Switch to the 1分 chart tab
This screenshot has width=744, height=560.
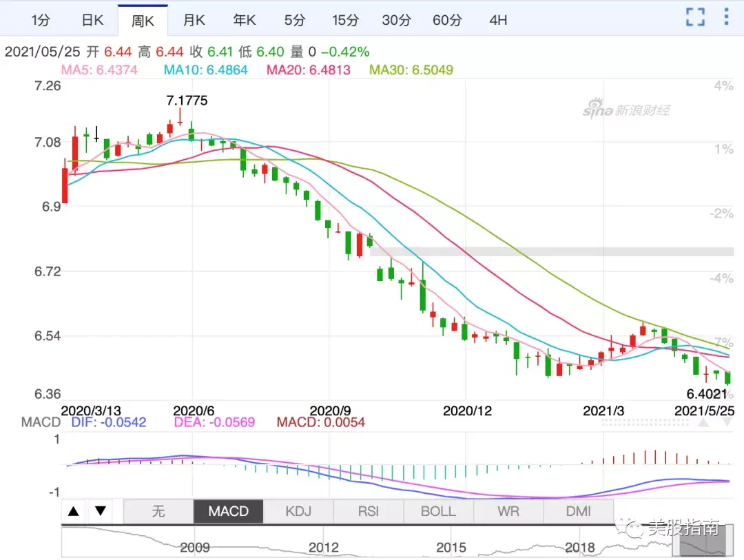tap(41, 21)
